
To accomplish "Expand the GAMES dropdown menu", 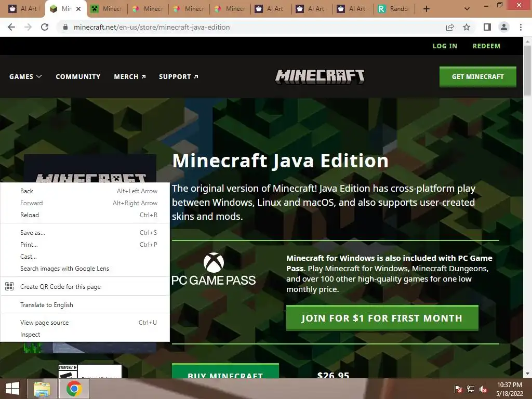I will pyautogui.click(x=25, y=77).
